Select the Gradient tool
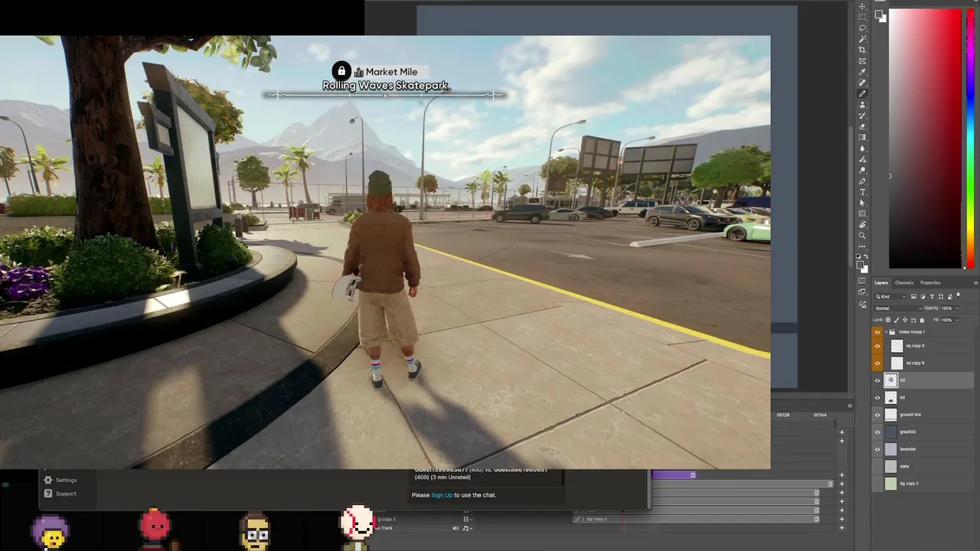 click(x=863, y=137)
